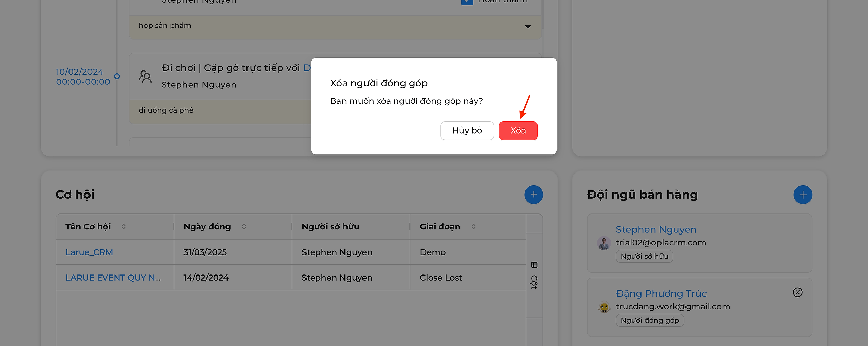The height and width of the screenshot is (346, 868).
Task: Add a new opportunity in Cơ hội
Action: pos(533,195)
